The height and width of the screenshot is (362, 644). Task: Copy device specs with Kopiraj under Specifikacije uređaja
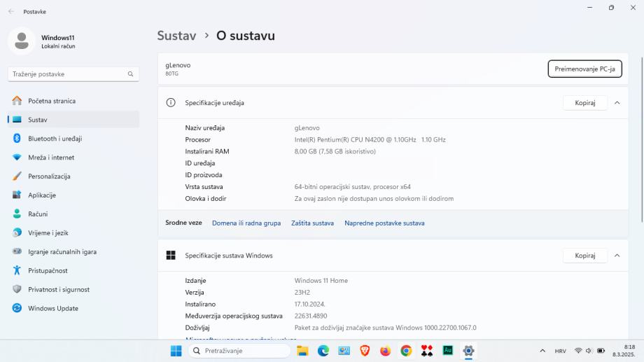click(585, 103)
